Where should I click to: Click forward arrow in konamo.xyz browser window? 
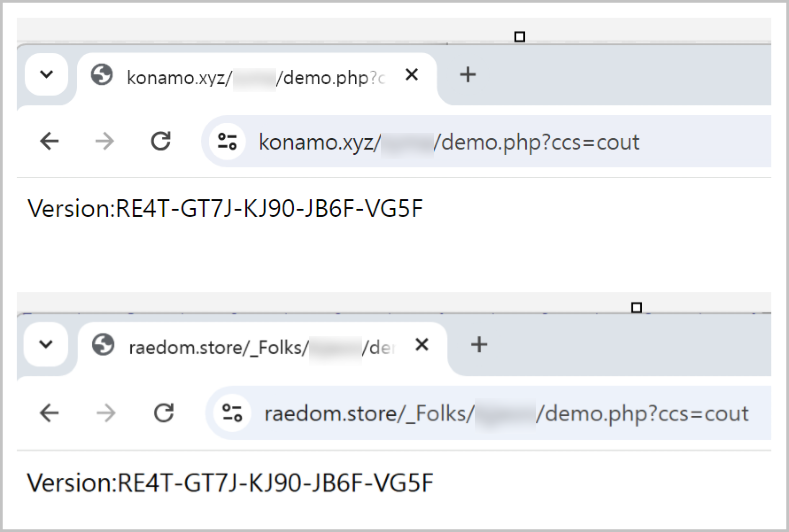pos(104,141)
